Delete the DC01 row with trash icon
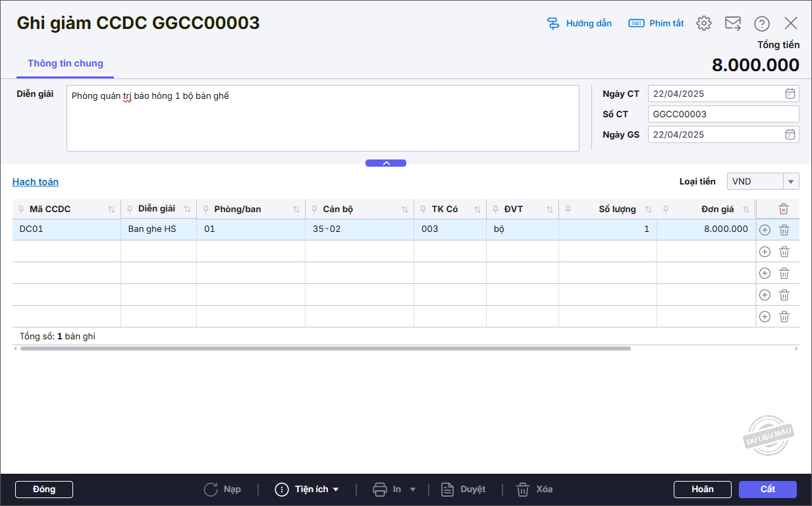The height and width of the screenshot is (506, 812). pyautogui.click(x=784, y=230)
